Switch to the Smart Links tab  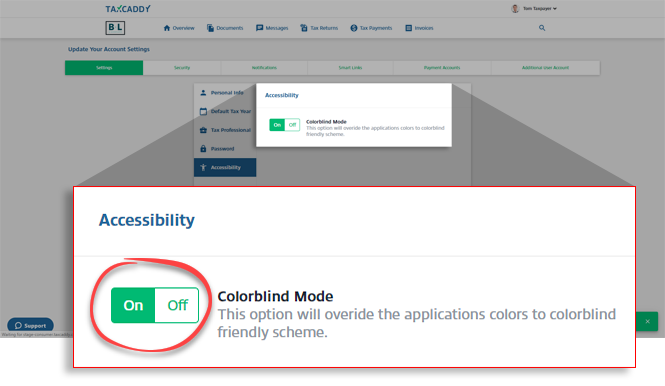click(x=350, y=68)
